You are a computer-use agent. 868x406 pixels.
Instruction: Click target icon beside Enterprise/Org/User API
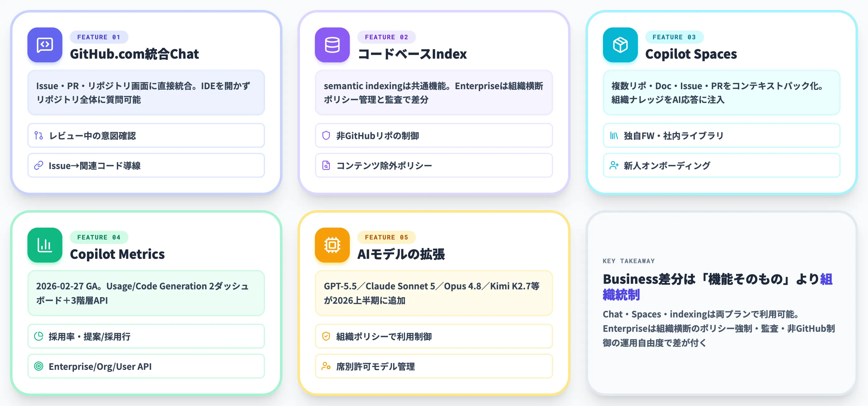click(39, 366)
